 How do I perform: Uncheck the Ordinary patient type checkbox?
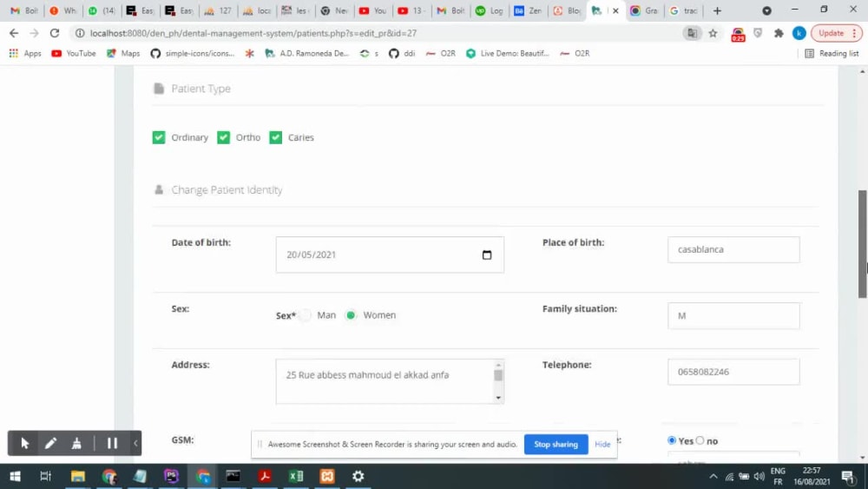pos(159,137)
